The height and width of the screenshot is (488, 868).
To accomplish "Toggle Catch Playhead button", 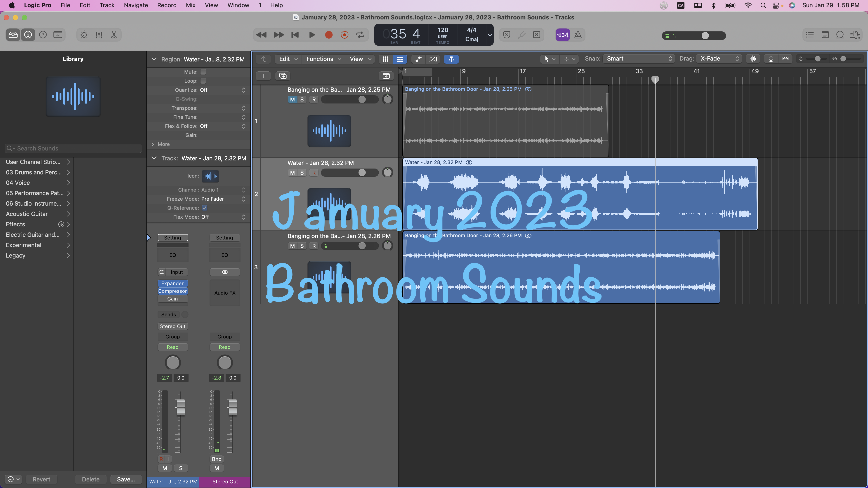I will [x=452, y=59].
